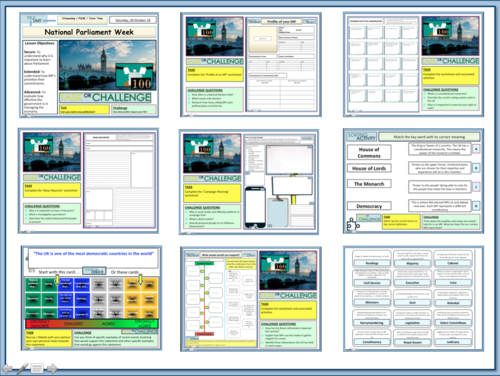Click the letter D answer box
Screen dimensions: 500x376
click(476, 206)
